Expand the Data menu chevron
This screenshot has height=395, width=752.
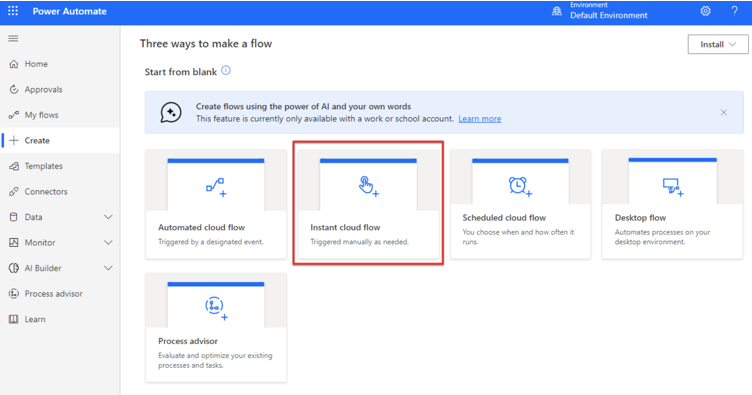[108, 217]
